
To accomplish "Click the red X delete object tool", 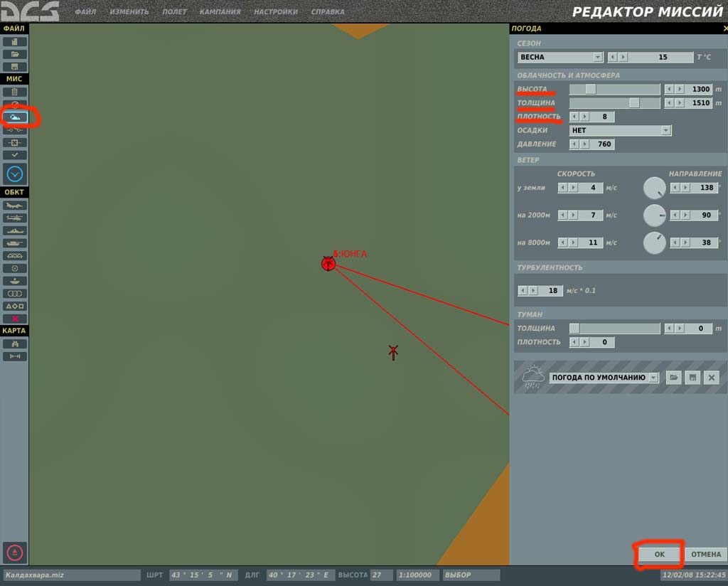I will pos(14,319).
